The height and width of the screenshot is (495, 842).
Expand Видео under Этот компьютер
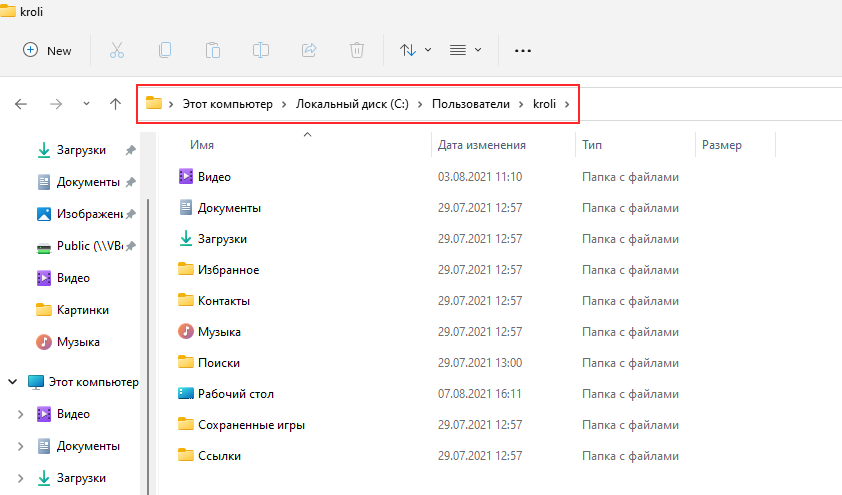(x=20, y=414)
